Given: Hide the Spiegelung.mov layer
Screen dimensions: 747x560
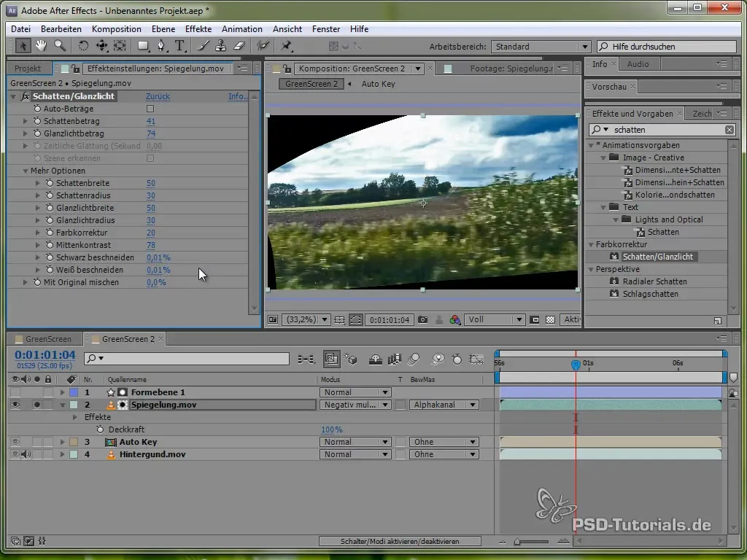Looking at the screenshot, I should tap(15, 405).
